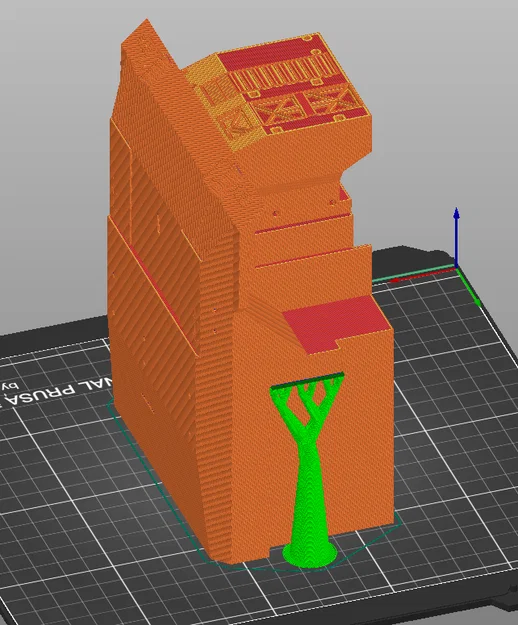The height and width of the screenshot is (625, 518).
Task: Click the blue Z axis arrow
Action: coord(456,237)
